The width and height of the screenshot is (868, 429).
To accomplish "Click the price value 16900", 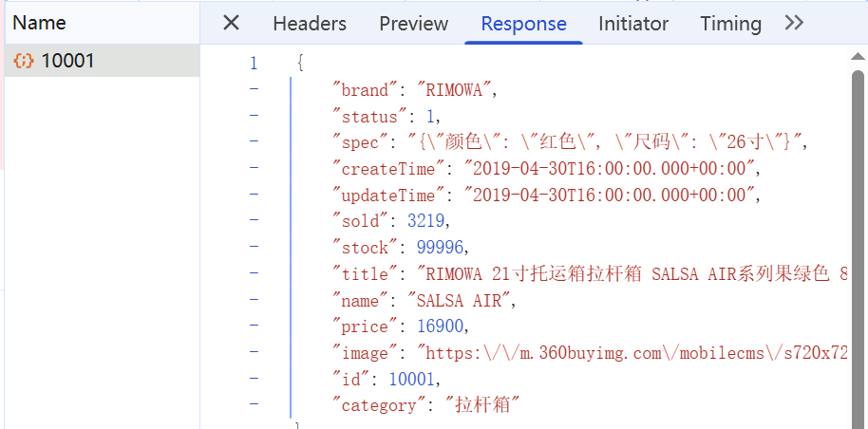I will [x=440, y=326].
